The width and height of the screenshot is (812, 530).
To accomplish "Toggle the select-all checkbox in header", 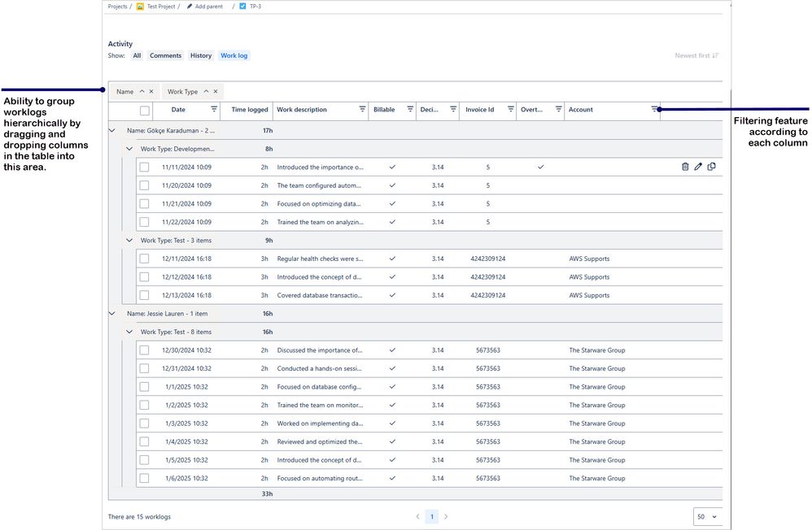I will pos(145,111).
